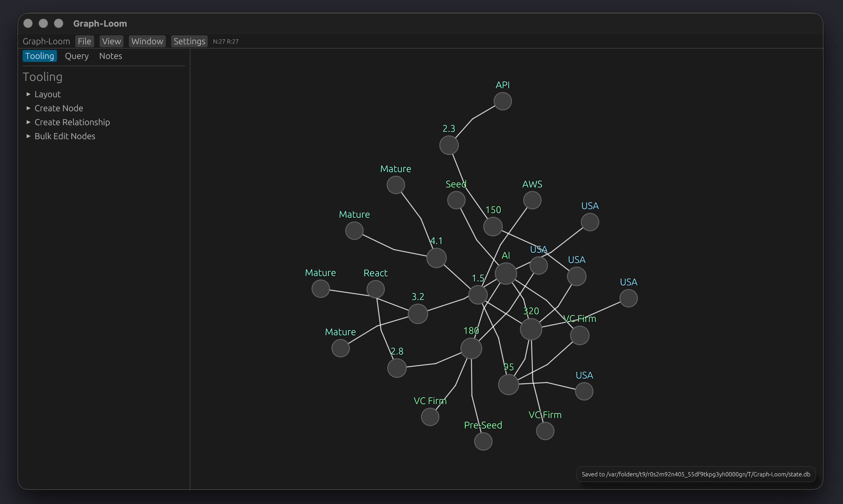Expand the Create Node section
Screen dimensions: 843x504
click(58, 108)
